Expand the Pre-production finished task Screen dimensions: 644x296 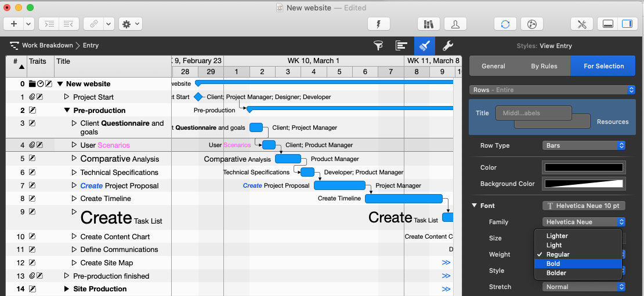point(67,276)
